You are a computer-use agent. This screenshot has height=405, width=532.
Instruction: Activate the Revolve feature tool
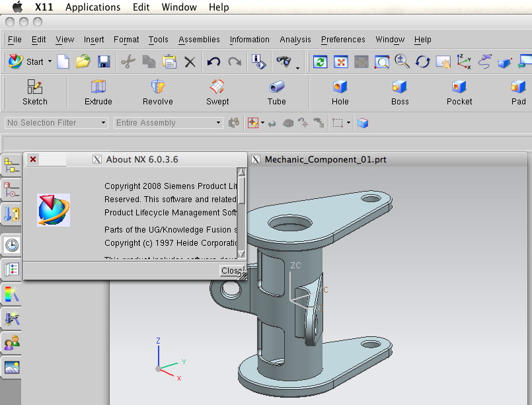157,92
